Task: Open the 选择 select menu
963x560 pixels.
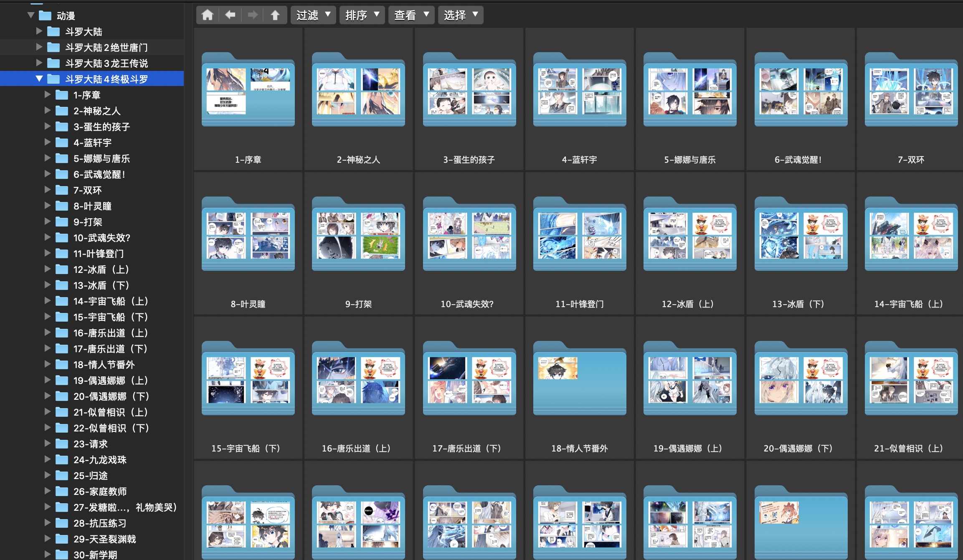Action: pos(460,15)
